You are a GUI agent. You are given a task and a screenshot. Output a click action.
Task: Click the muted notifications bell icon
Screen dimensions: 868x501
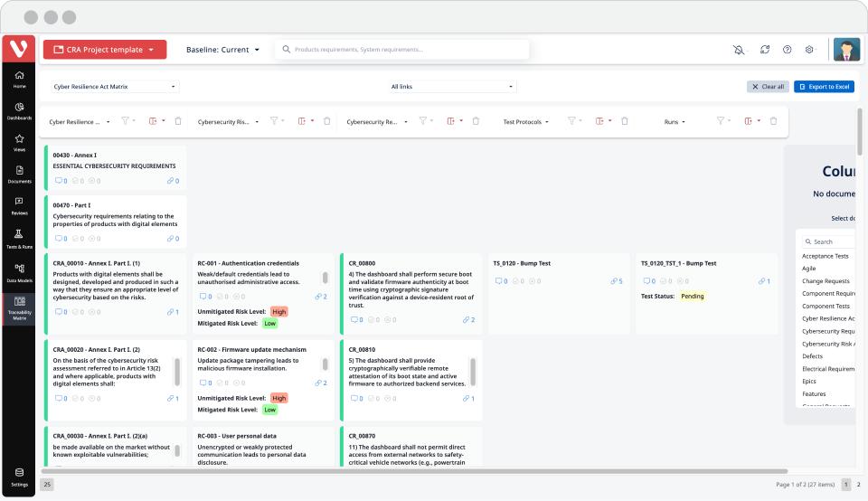click(739, 50)
